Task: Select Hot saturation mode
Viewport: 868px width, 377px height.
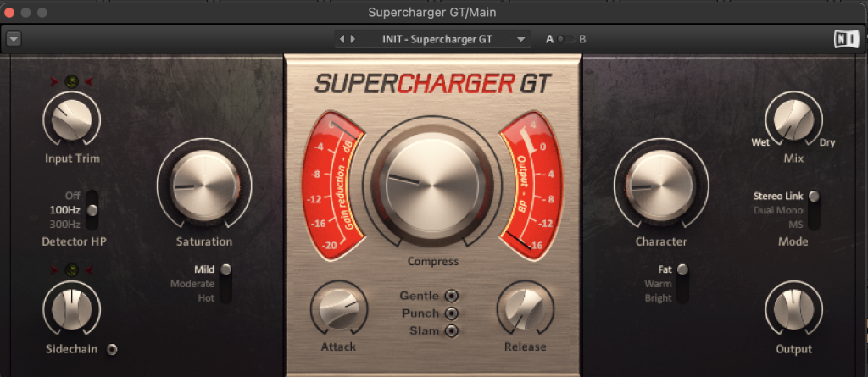Action: pyautogui.click(x=207, y=298)
